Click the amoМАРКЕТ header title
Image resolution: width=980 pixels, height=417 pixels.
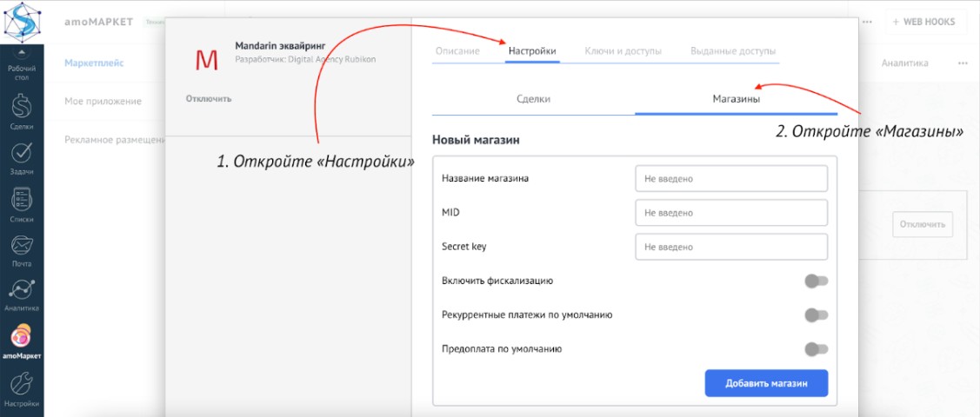point(99,22)
